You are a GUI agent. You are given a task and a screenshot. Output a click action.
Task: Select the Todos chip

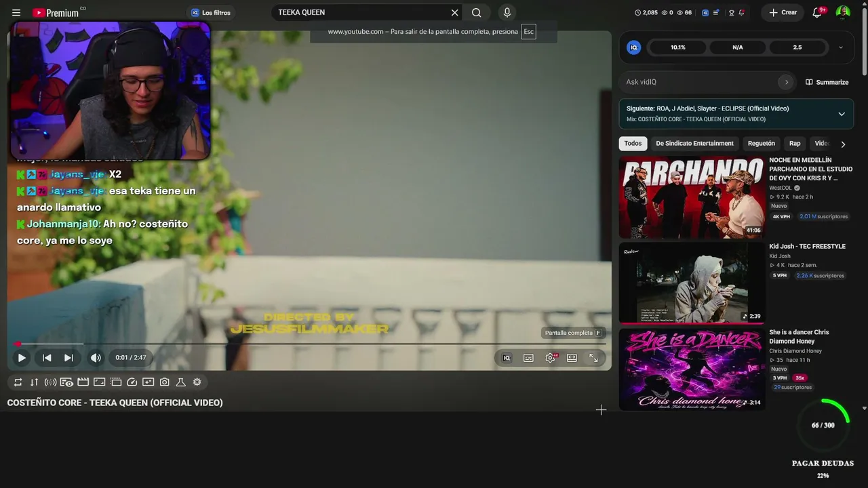pyautogui.click(x=633, y=144)
